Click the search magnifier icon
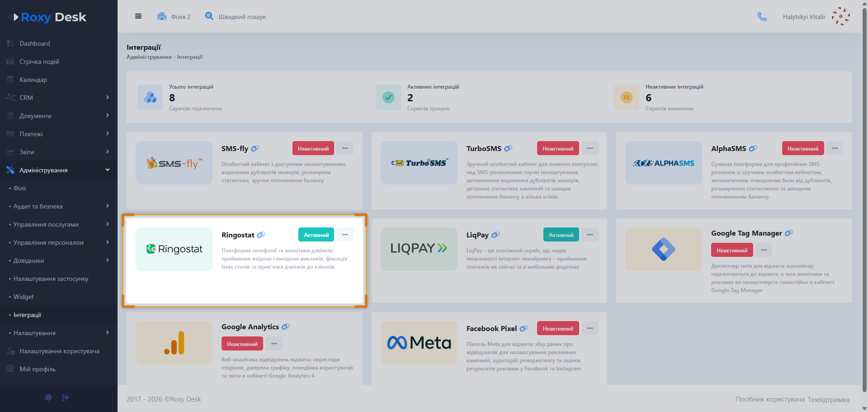 pos(209,16)
